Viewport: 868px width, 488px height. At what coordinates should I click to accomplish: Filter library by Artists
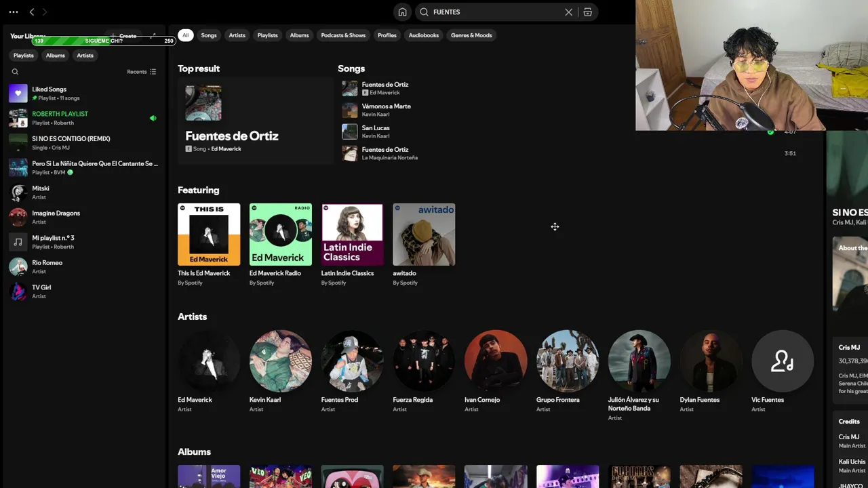tap(85, 56)
